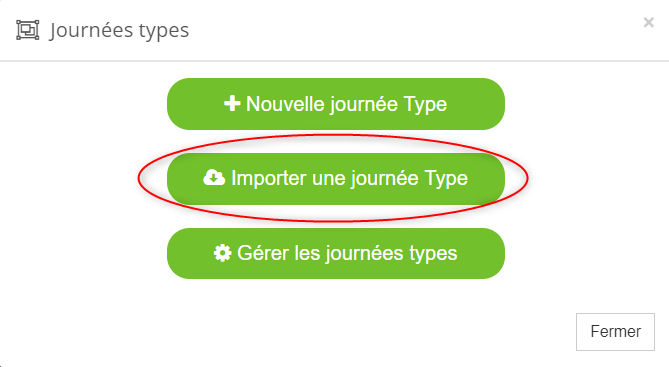Tap the cog symbol for managing types
This screenshot has height=367, width=669.
(222, 253)
